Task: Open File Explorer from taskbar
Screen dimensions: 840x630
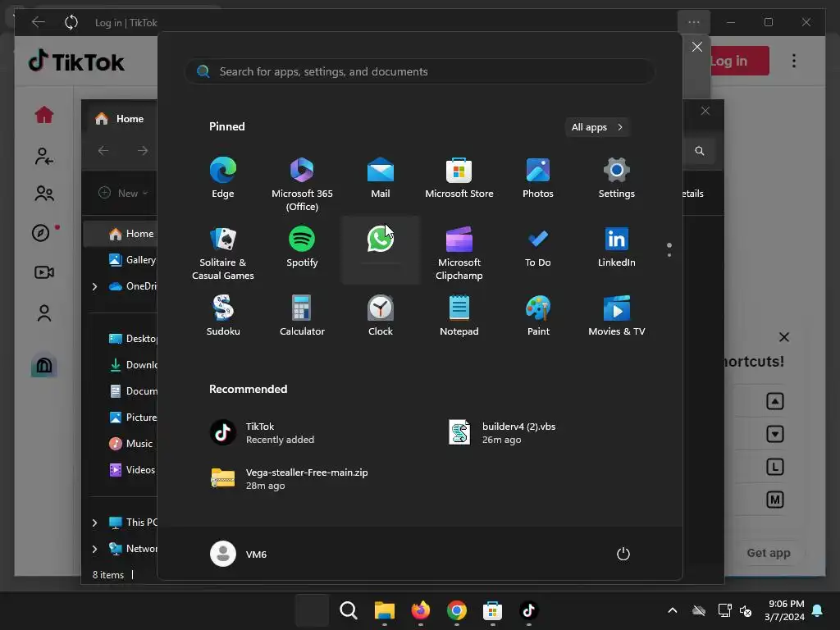Action: [x=384, y=610]
